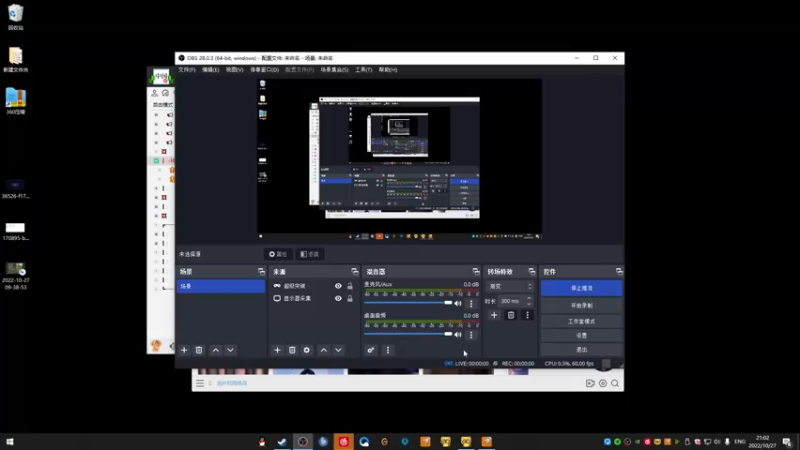Increase transition duration with up arrow
Image resolution: width=800 pixels, height=450 pixels.
[529, 298]
